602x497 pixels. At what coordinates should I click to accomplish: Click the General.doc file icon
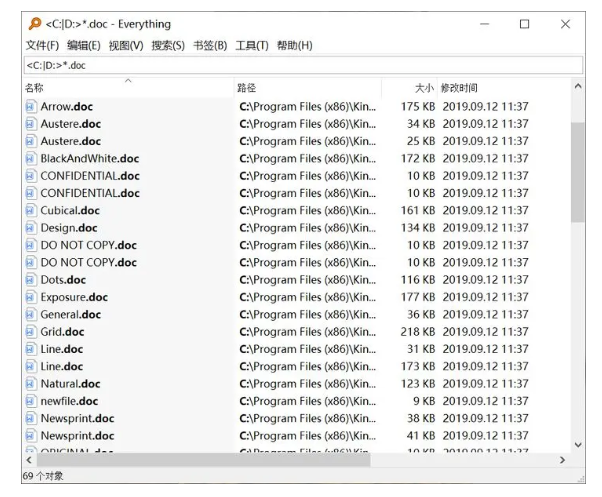[x=31, y=314]
